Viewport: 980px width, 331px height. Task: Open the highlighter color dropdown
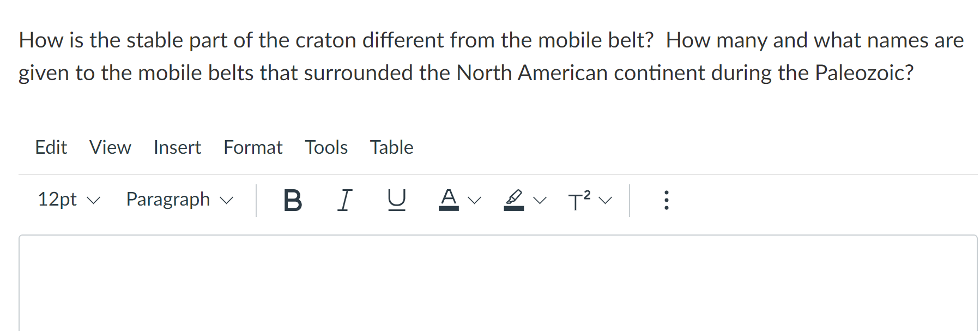(539, 201)
